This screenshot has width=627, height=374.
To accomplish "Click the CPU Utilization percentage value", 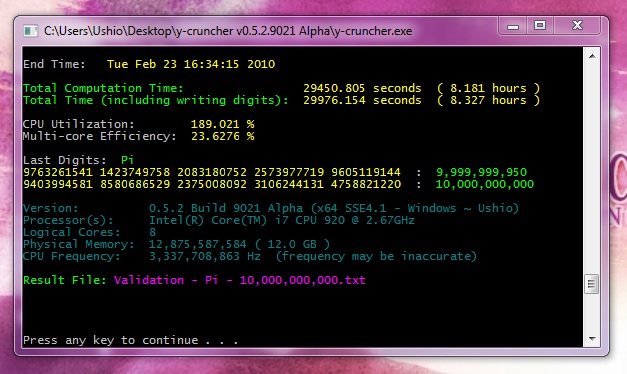I will (222, 124).
